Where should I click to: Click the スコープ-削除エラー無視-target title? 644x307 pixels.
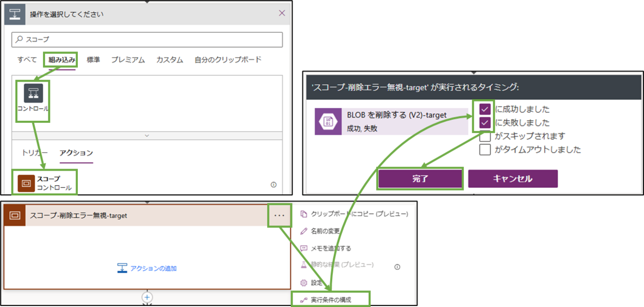click(x=78, y=215)
